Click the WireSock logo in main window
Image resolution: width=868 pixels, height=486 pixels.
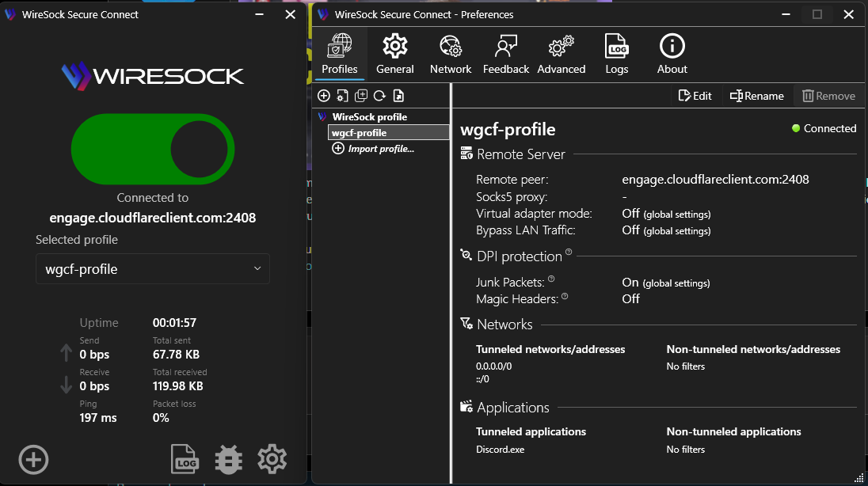(x=153, y=76)
